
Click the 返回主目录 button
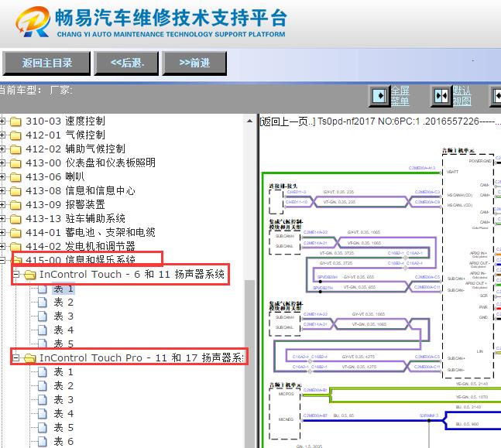click(x=46, y=63)
